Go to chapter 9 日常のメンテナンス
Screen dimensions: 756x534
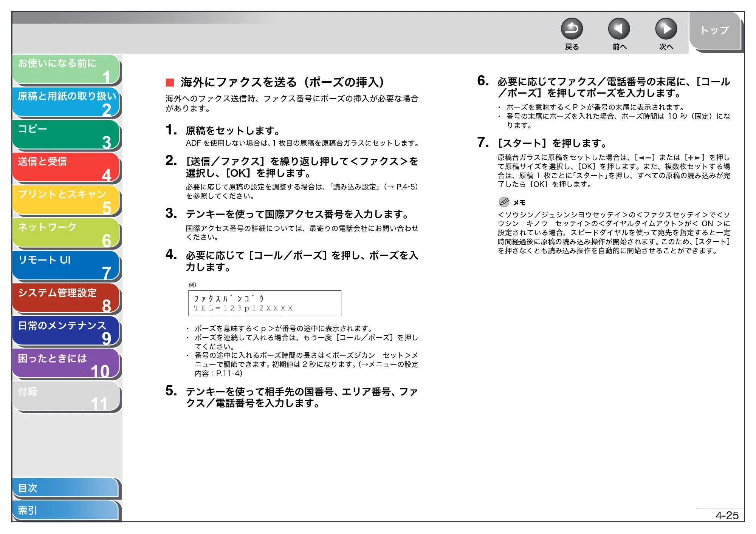tap(66, 331)
